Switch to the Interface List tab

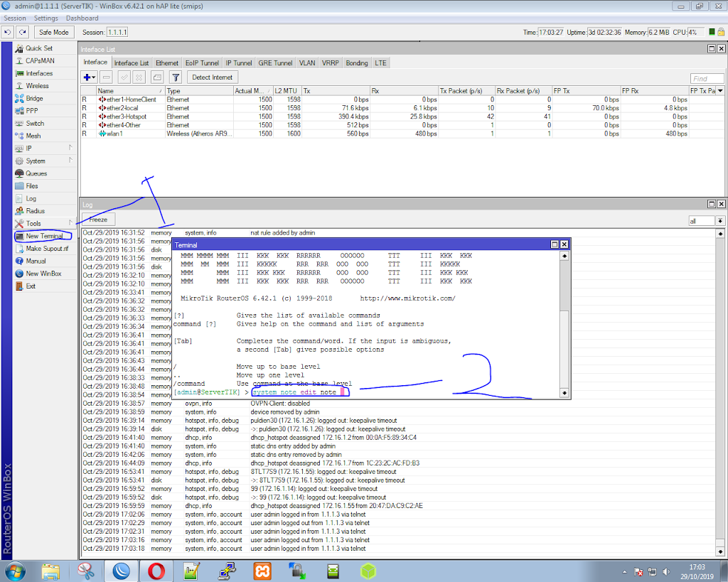click(132, 63)
